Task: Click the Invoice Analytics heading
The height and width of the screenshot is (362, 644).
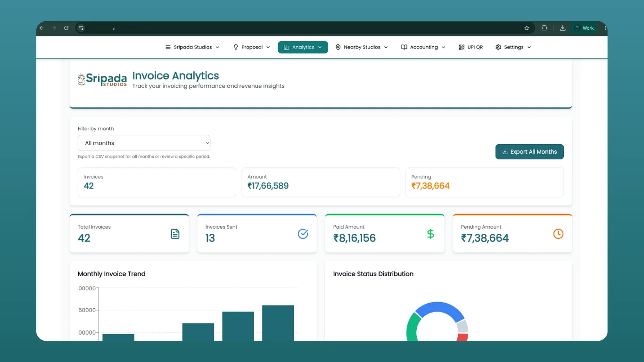Action: click(x=175, y=76)
